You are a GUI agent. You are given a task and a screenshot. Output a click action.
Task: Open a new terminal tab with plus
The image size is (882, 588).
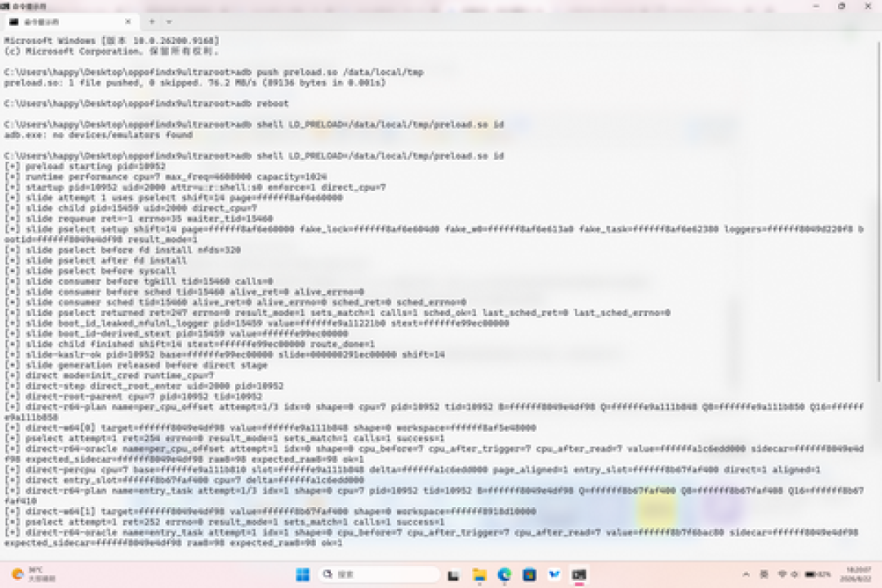pos(152,22)
